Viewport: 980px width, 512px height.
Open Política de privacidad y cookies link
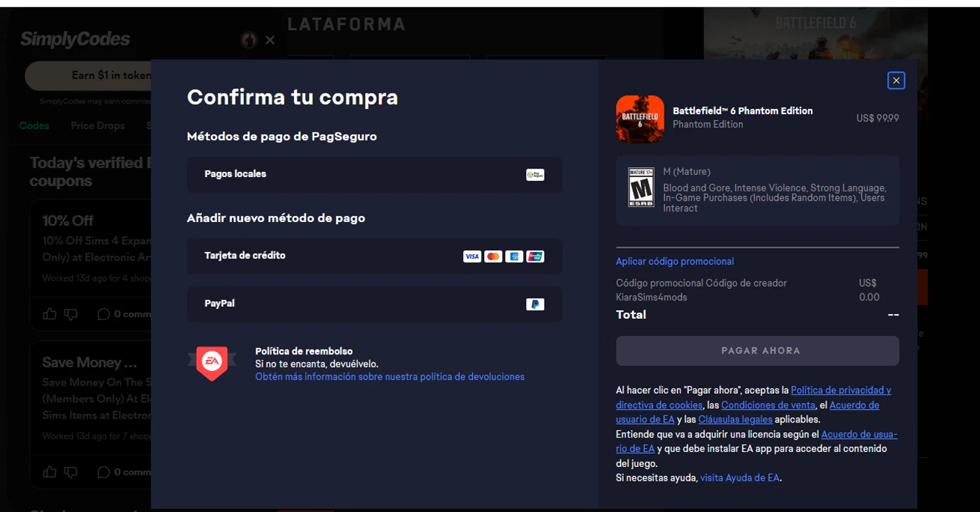tap(753, 398)
